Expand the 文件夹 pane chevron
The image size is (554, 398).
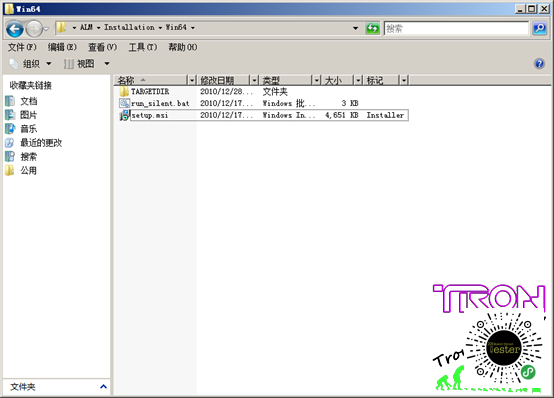tap(103, 387)
